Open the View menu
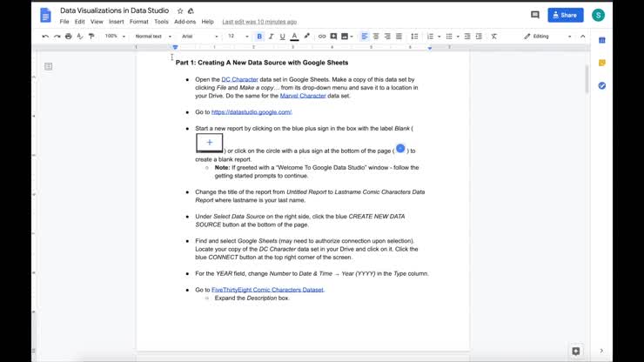644x362 pixels. click(97, 22)
